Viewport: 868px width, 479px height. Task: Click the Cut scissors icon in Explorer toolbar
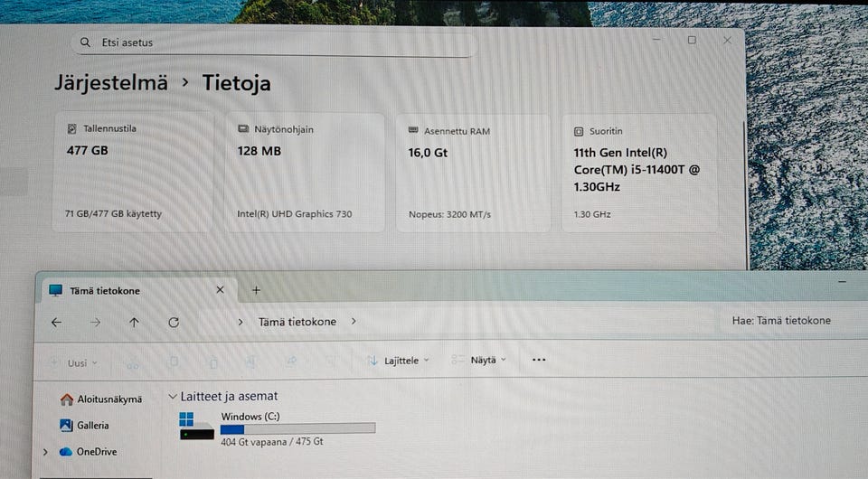[x=133, y=362]
